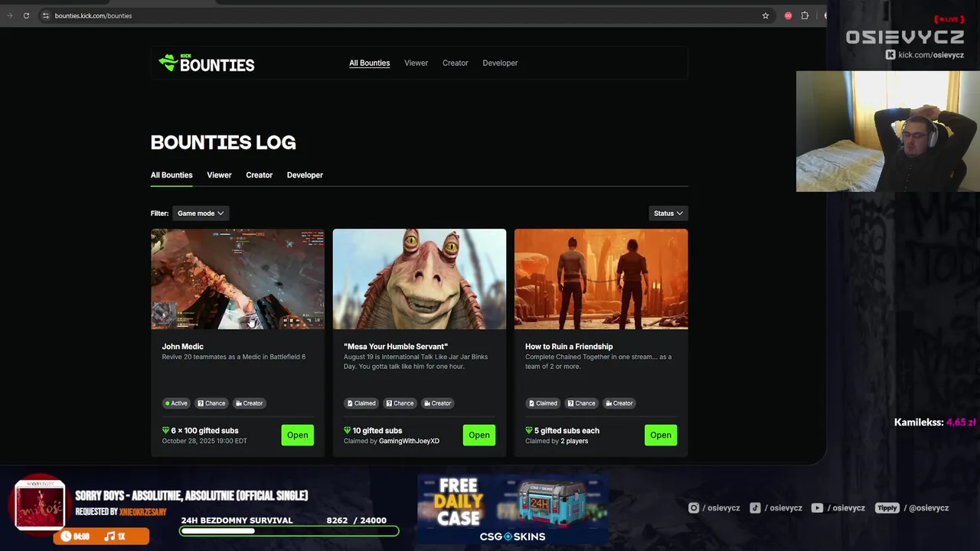Viewport: 980px width, 551px height.
Task: Switch to the Viewer tab under Bounties Log
Action: (x=219, y=175)
